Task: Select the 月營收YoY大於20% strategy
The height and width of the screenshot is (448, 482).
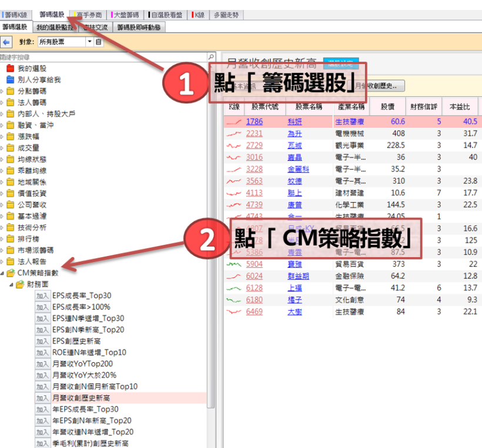Action: 84,375
